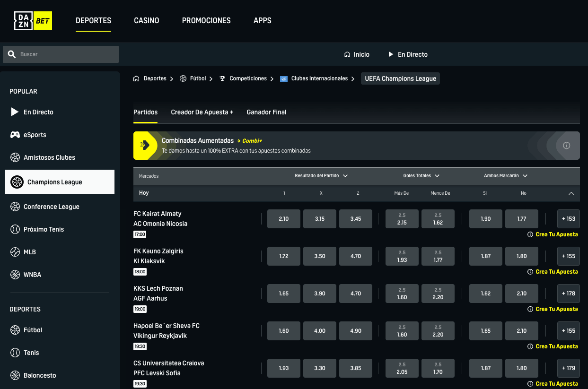
Task: Select draw odds 3.90 for Lech Poznan match
Action: point(320,294)
